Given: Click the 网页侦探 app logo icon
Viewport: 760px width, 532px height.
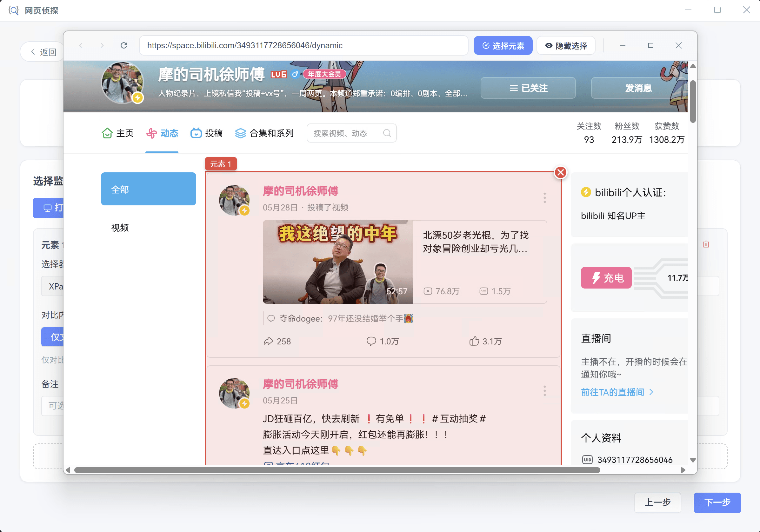Looking at the screenshot, I should 13,10.
